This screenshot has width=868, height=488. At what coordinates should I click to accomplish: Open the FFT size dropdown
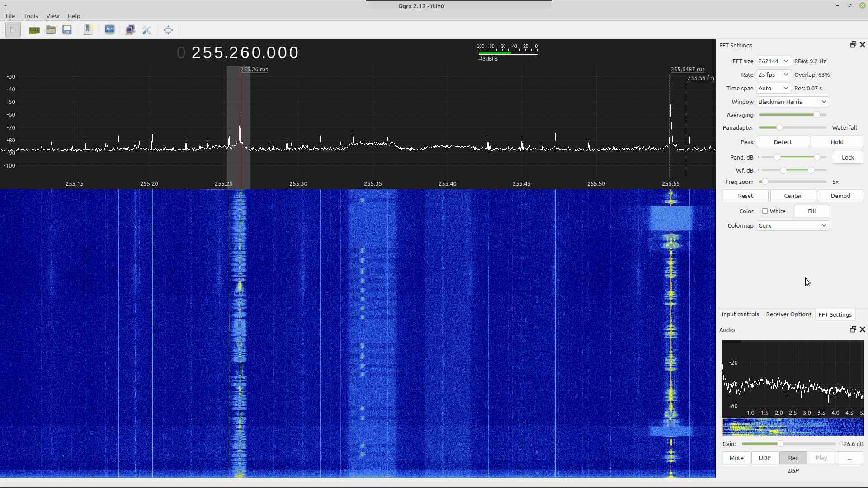click(774, 61)
